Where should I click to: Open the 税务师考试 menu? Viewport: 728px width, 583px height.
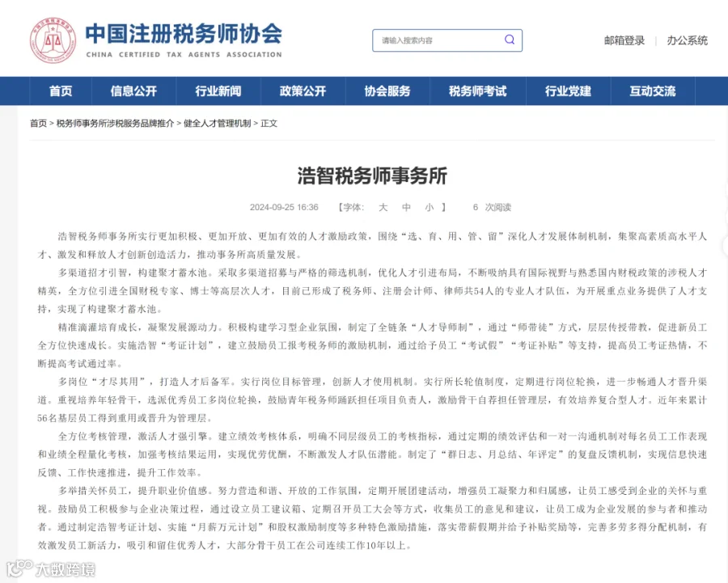478,91
